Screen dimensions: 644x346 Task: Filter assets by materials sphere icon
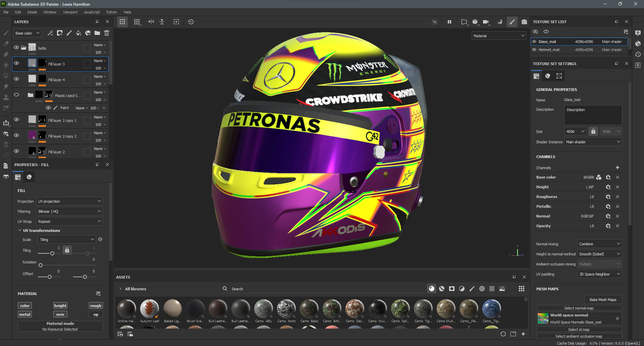[432, 289]
